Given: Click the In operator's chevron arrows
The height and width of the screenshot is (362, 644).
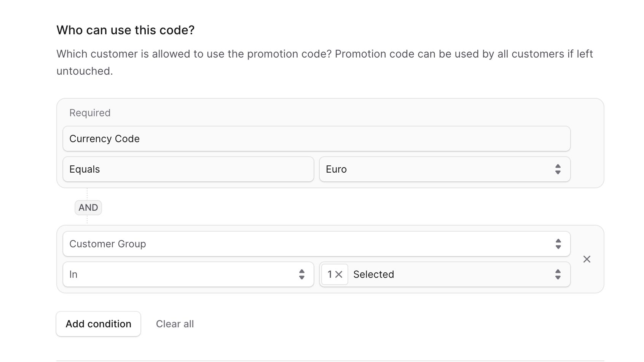Looking at the screenshot, I should [x=301, y=274].
